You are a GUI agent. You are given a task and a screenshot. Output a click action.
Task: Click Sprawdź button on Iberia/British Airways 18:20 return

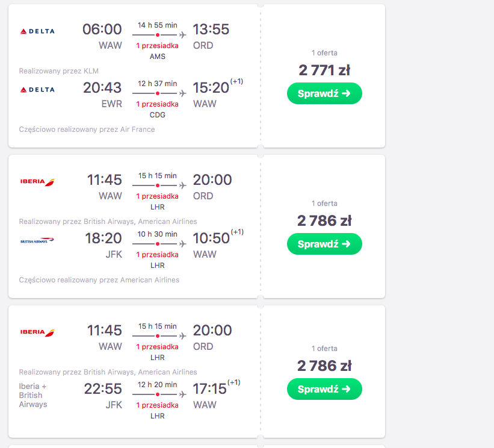click(324, 244)
